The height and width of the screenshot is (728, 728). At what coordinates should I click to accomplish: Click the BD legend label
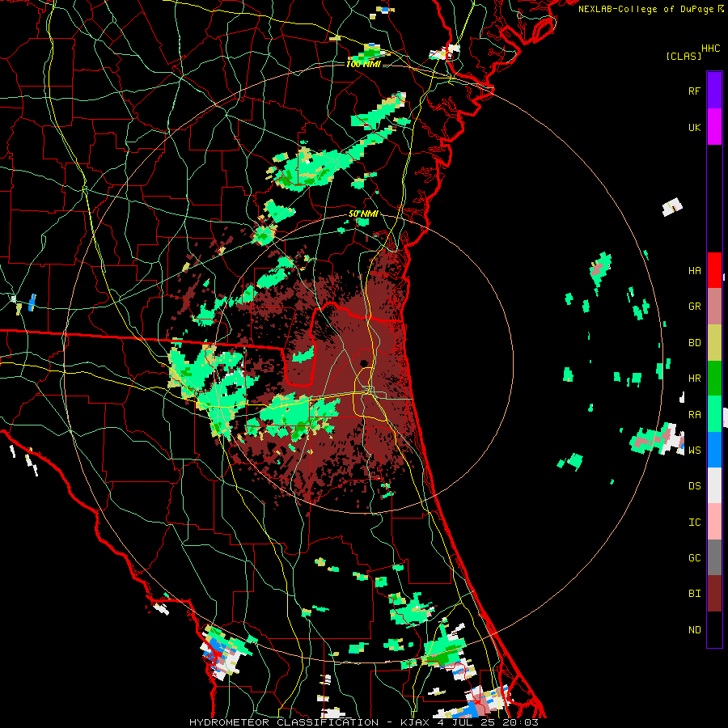694,343
